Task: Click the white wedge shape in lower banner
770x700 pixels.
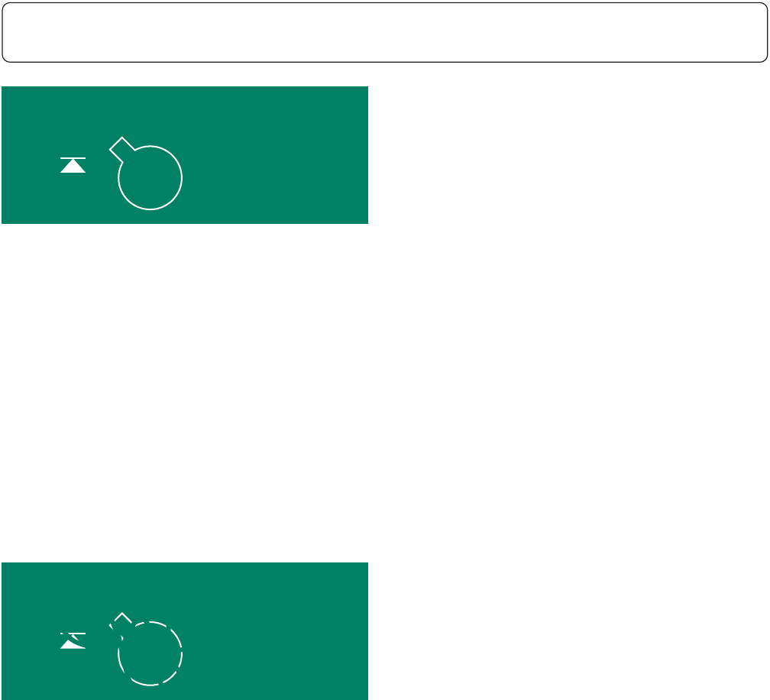Action: (x=73, y=643)
